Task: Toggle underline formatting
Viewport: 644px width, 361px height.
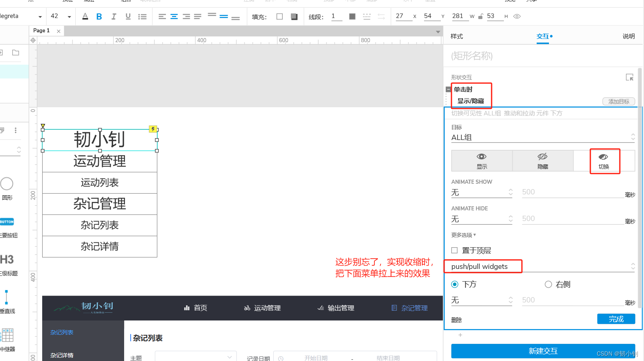Action: 128,16
